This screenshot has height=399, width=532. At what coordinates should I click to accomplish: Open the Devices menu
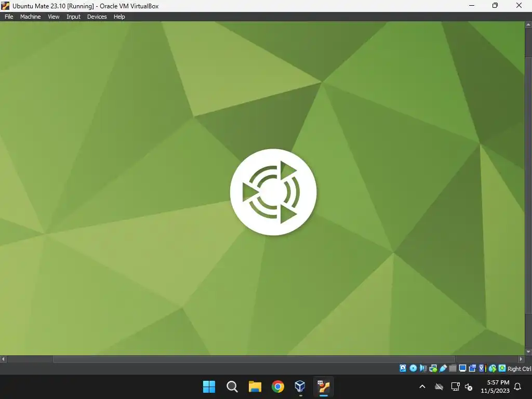pyautogui.click(x=97, y=17)
